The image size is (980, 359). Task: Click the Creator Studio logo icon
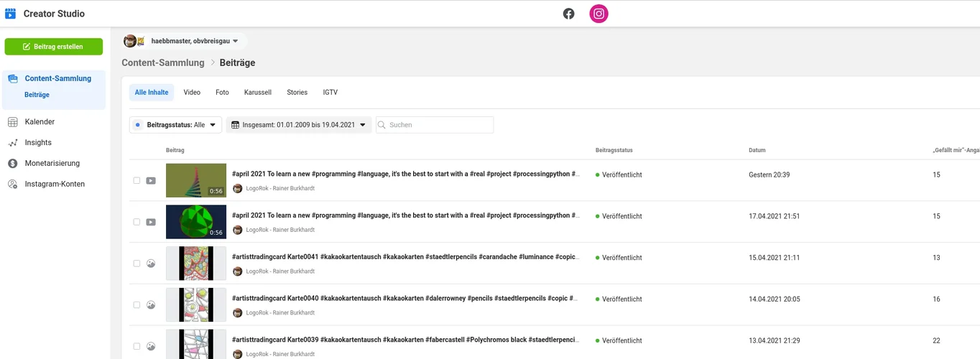pos(11,14)
